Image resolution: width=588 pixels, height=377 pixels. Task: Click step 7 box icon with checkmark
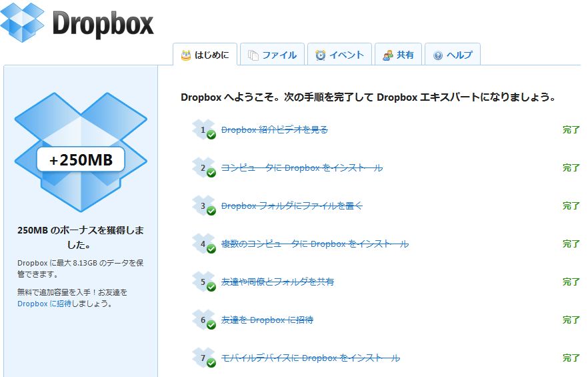pyautogui.click(x=204, y=358)
